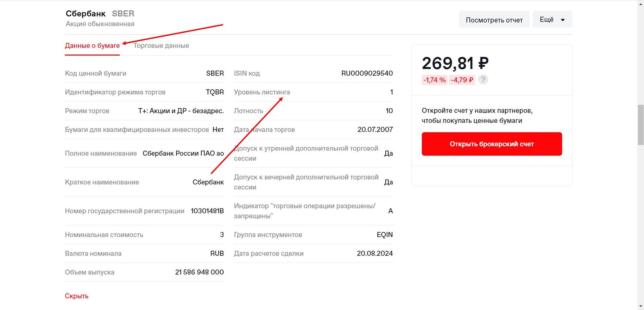Click the TQBR trading mode identifier value
Image resolution: width=644 pixels, height=310 pixels.
tap(215, 92)
